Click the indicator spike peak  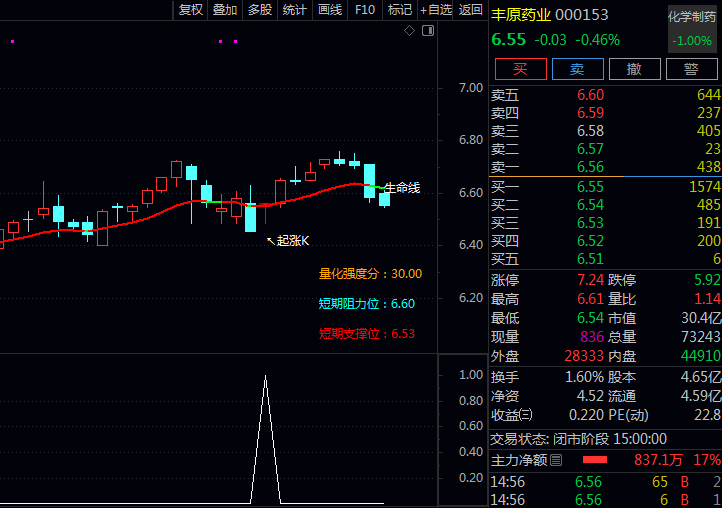[x=265, y=377]
